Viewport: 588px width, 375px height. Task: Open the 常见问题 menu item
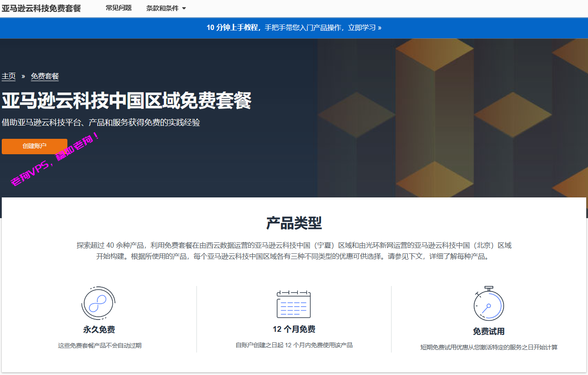coord(118,8)
